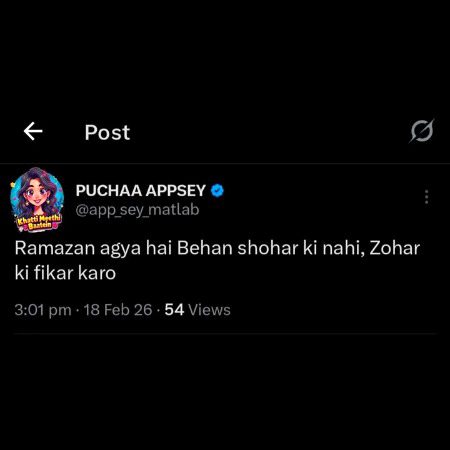Screen dimensions: 450x450
Task: Click the cartoon girl's face in avatar
Action: 35,195
